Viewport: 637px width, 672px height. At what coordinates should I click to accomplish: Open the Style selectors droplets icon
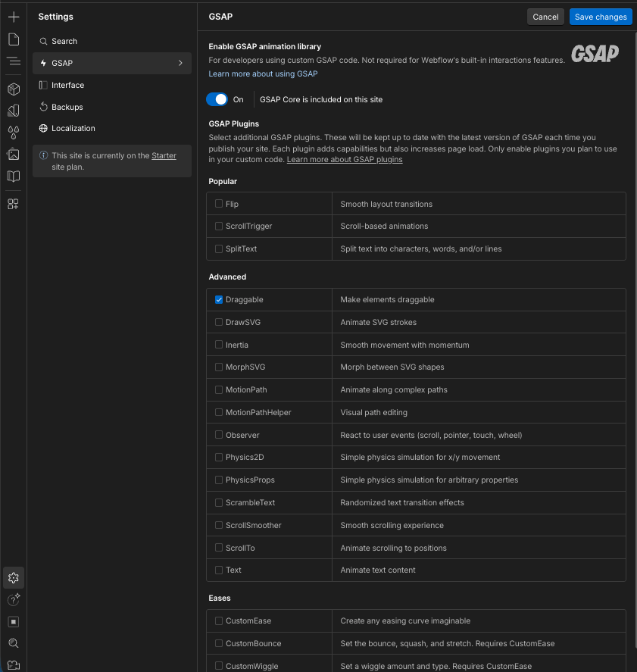point(13,133)
